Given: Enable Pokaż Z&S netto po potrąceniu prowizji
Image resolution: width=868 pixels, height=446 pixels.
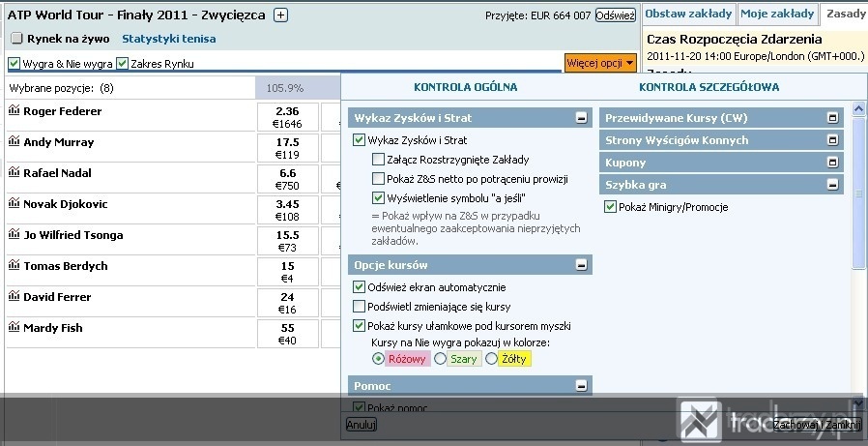Looking at the screenshot, I should click(x=378, y=179).
